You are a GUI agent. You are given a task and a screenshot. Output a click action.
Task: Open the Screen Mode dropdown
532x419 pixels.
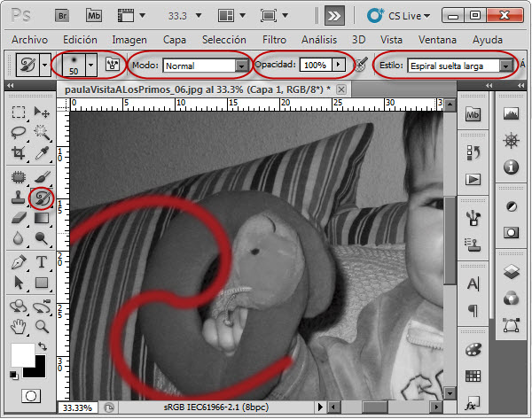click(286, 16)
